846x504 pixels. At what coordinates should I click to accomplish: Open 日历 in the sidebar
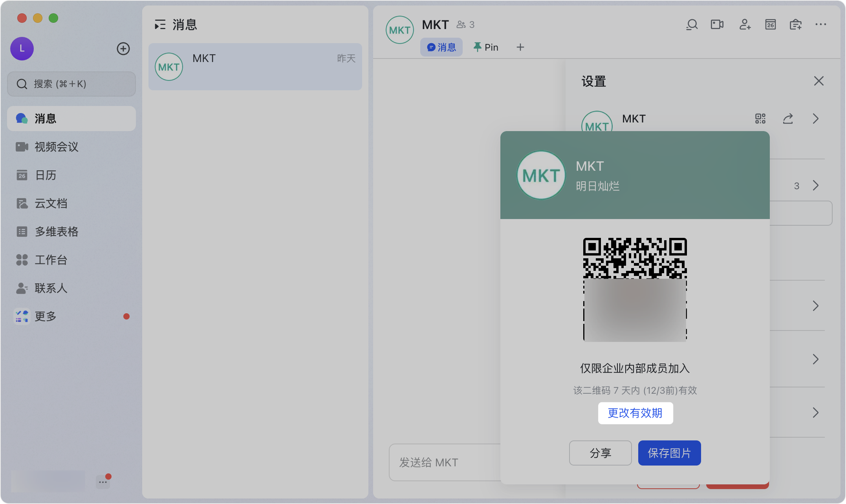(x=71, y=175)
